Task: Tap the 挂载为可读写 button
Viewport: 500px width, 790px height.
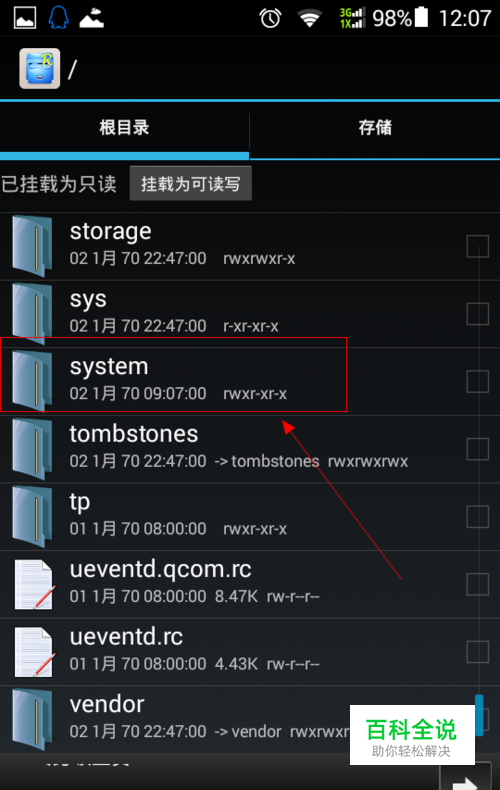Action: tap(191, 184)
